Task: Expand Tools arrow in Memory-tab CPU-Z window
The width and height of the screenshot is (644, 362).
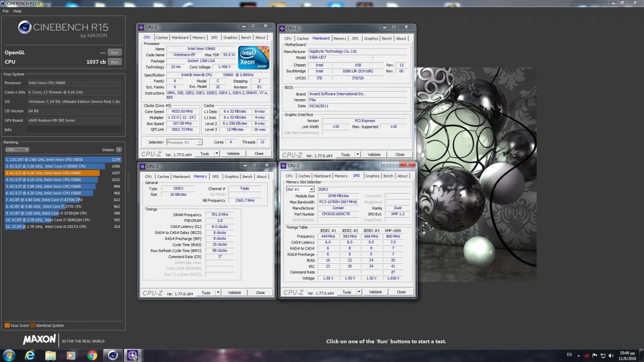Action: [218, 293]
